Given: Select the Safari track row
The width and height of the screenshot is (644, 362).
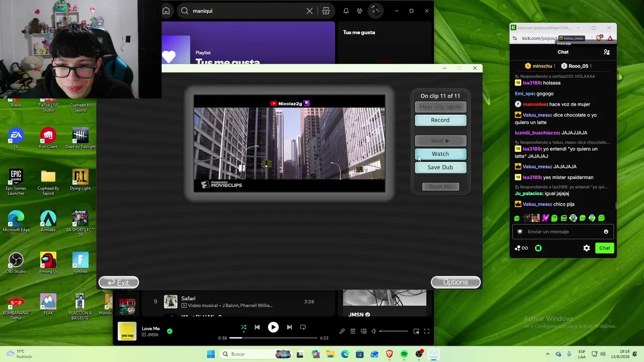Looking at the screenshot, I should point(239,302).
